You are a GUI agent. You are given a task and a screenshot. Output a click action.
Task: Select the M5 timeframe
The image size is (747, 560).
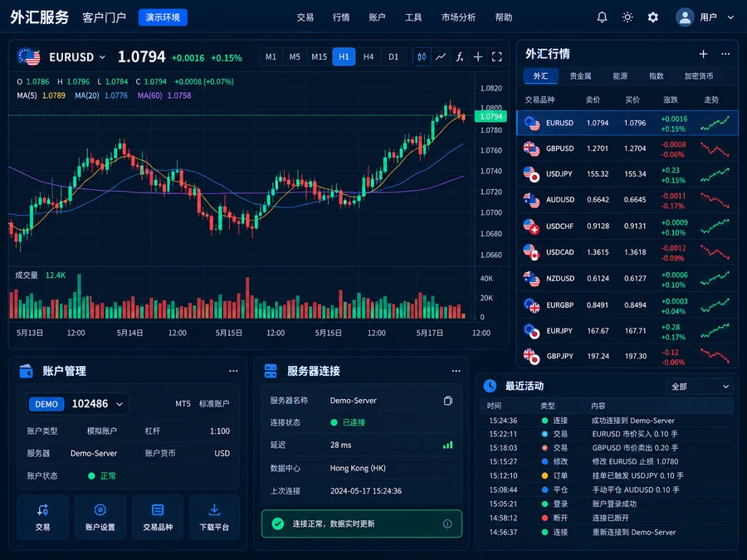[295, 56]
